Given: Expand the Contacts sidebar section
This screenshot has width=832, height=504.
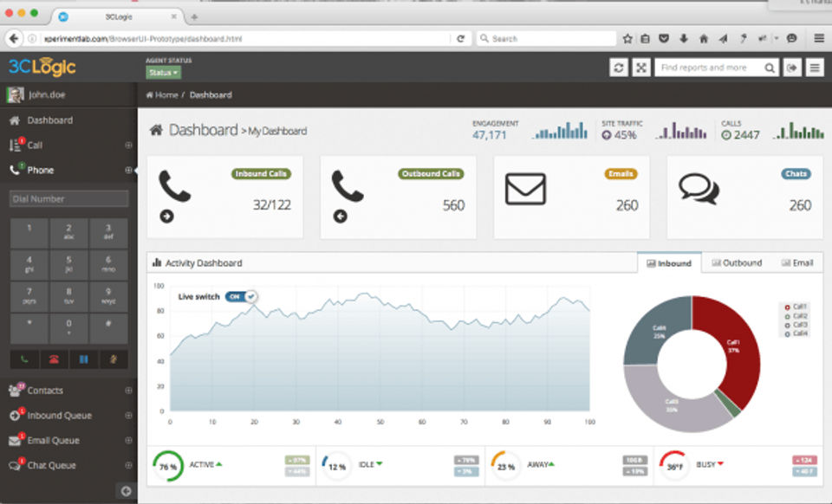Looking at the screenshot, I should [x=128, y=391].
